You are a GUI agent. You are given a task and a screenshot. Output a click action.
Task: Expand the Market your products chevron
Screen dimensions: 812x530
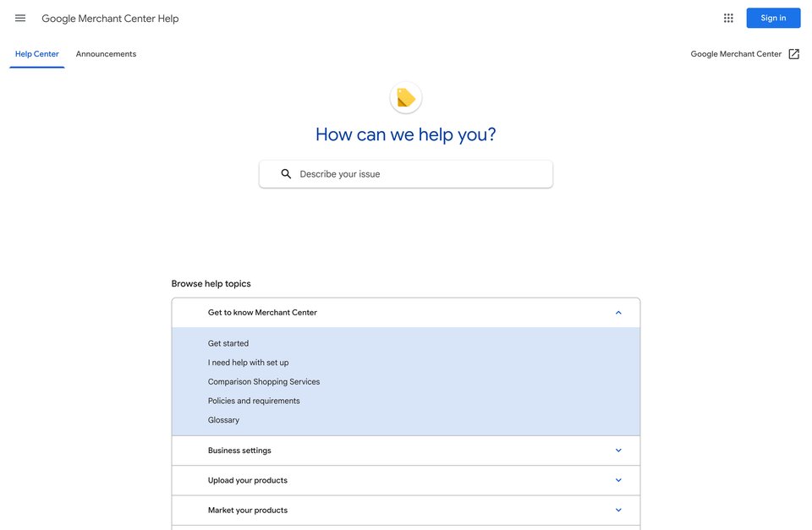[618, 511]
